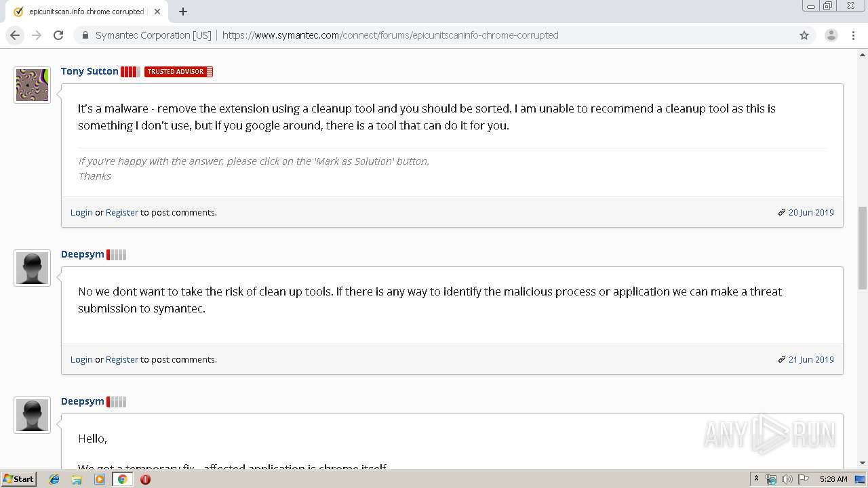Screen dimensions: 868x488
Task: Click the 'Mark as Solution' signature text
Action: coord(254,161)
